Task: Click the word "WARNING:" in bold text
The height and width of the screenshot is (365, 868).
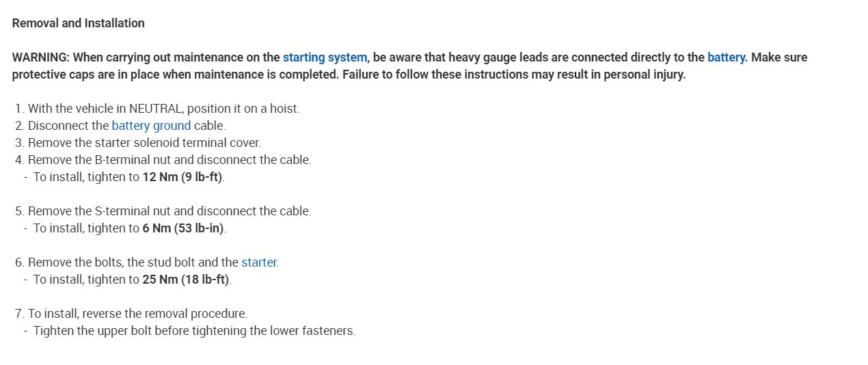Action: click(x=41, y=57)
